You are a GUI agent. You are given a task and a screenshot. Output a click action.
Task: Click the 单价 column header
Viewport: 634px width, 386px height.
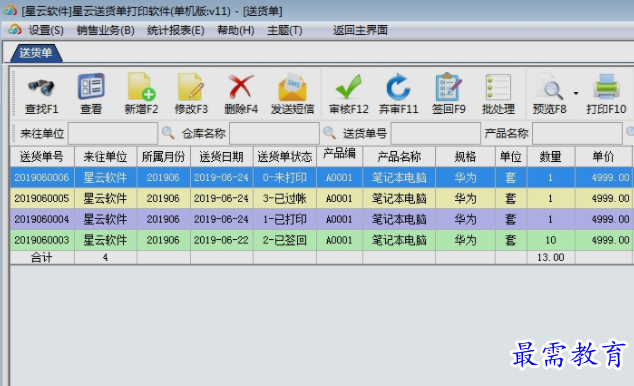[603, 156]
